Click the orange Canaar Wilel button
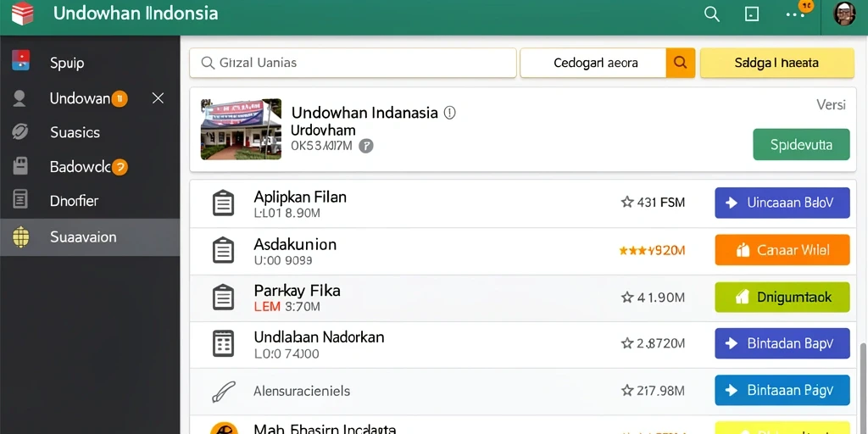This screenshot has height=434, width=868. 782,250
